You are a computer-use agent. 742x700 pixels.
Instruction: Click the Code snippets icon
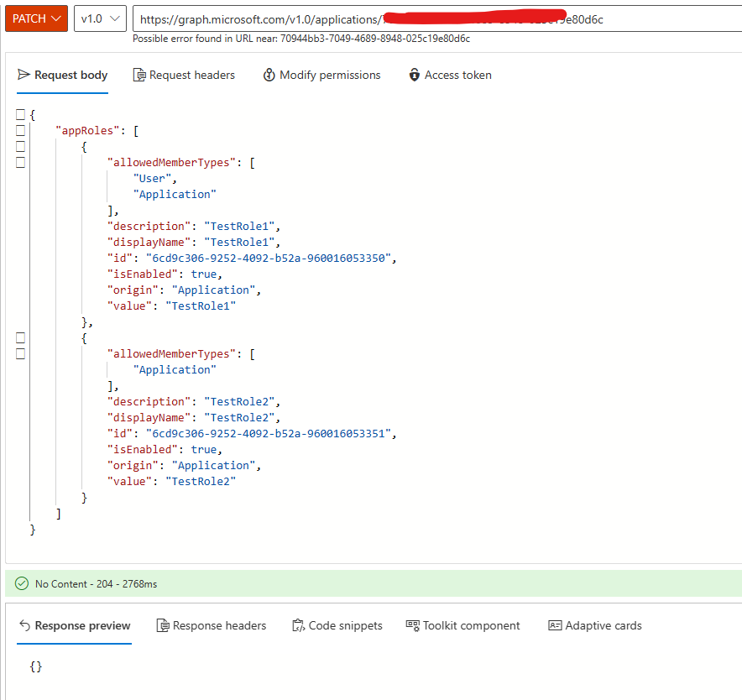tap(298, 625)
